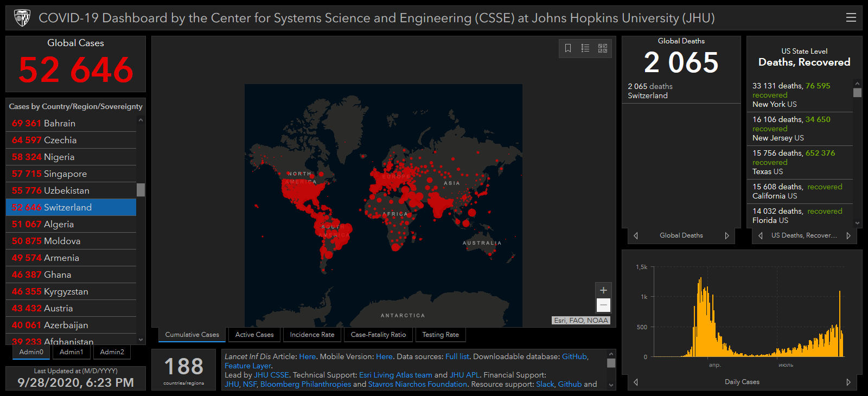Zoom in the map with plus button

603,290
